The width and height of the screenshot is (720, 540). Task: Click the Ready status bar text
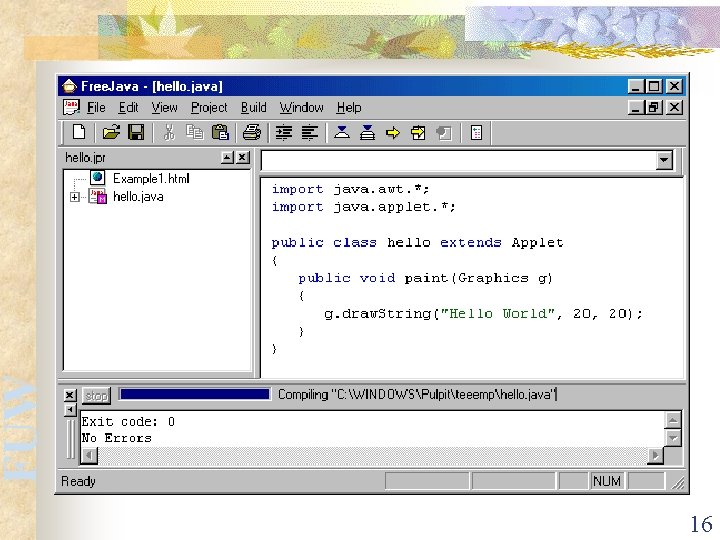click(78, 481)
